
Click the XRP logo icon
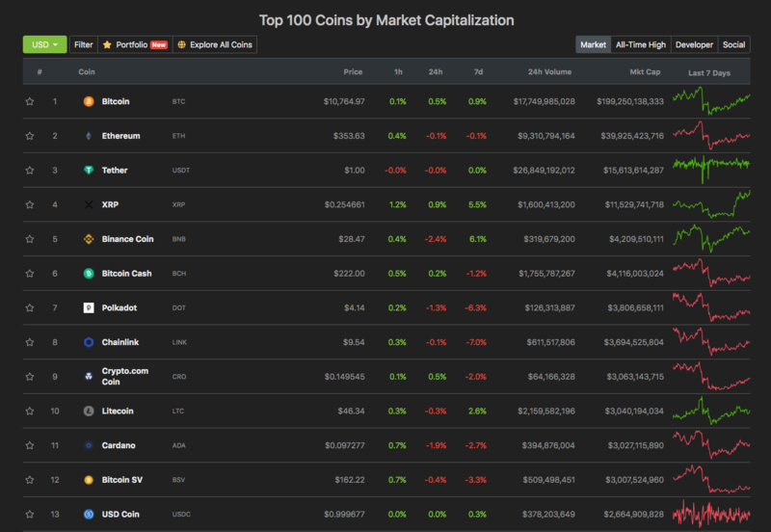(x=89, y=204)
